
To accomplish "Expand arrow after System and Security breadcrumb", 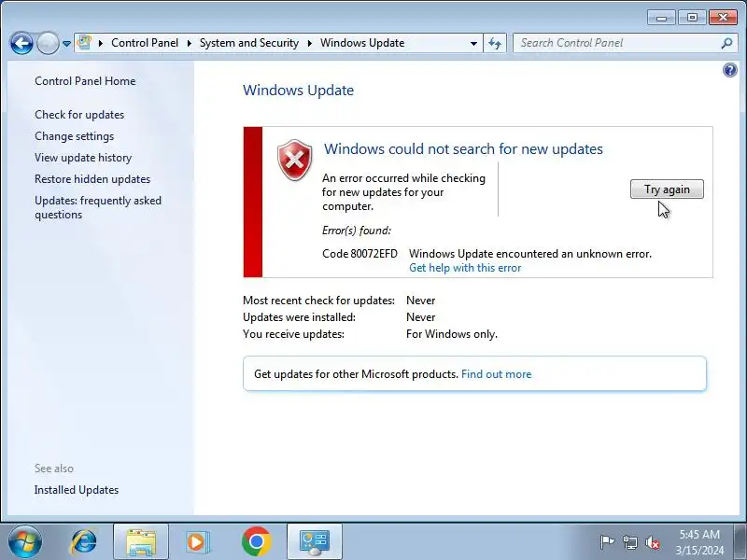I will coord(310,43).
